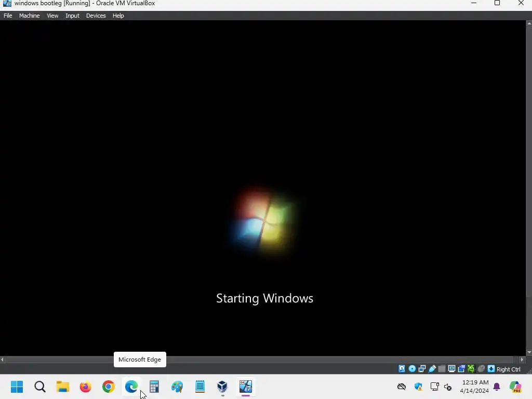Open the Help menu
The height and width of the screenshot is (399, 532).
pyautogui.click(x=118, y=16)
